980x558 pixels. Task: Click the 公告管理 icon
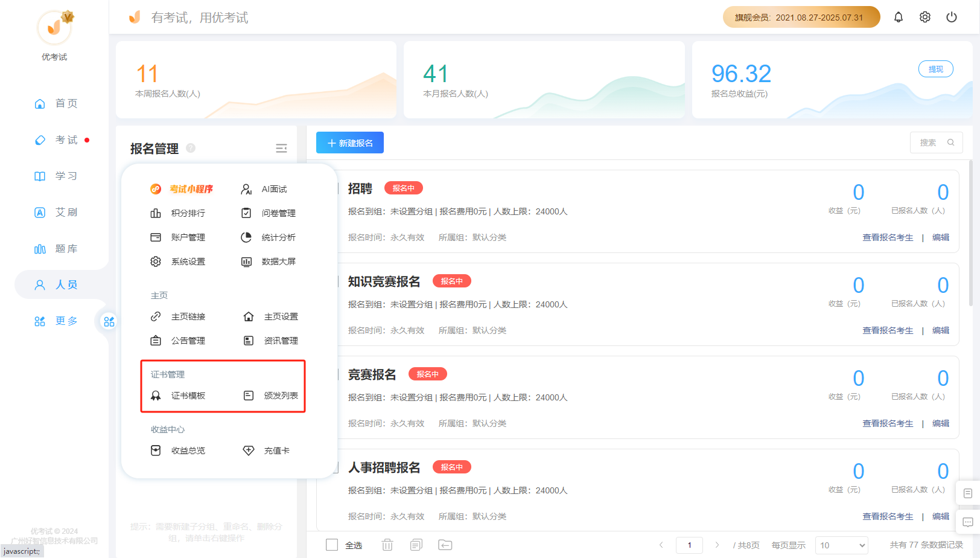[x=156, y=341]
